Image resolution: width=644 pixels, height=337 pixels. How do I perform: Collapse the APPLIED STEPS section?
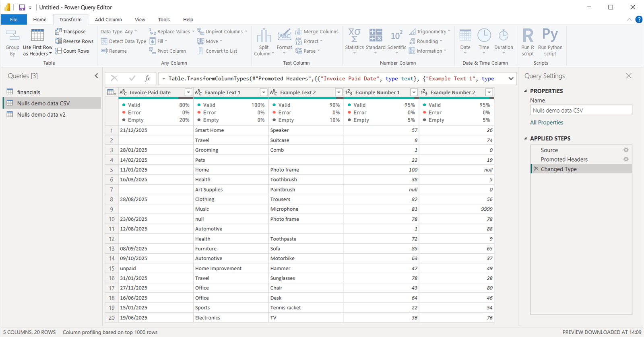click(x=526, y=138)
